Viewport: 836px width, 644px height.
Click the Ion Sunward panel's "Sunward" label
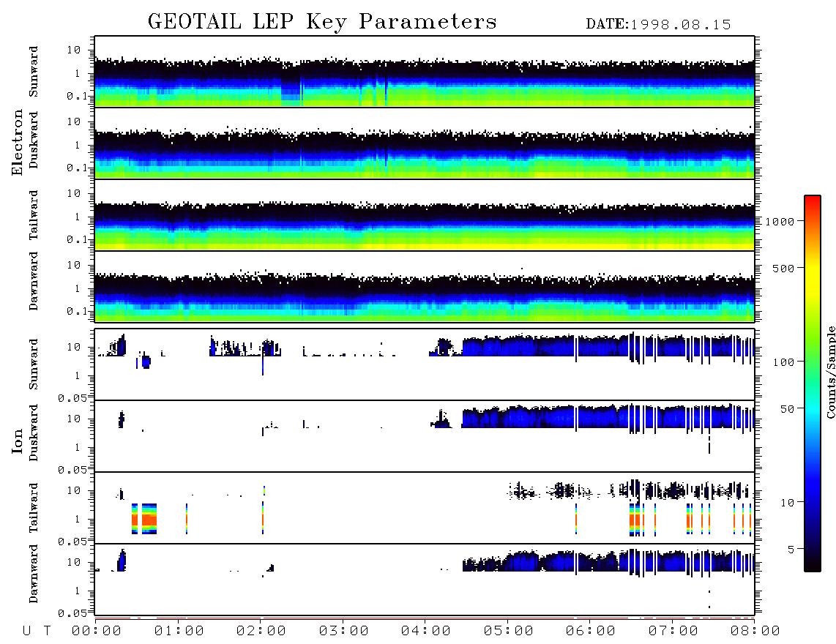[34, 364]
